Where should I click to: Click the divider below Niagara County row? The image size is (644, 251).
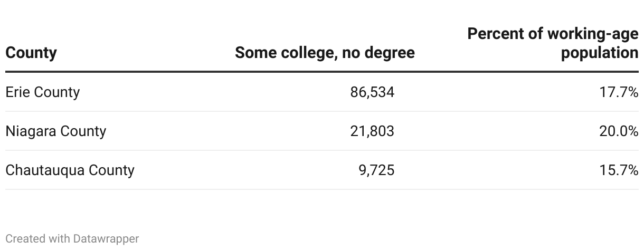pos(322,150)
